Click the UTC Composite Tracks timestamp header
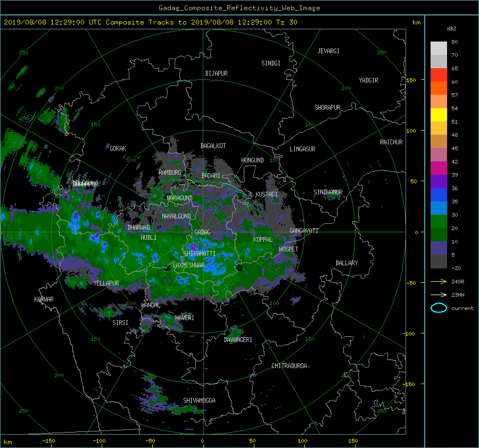This screenshot has height=448, width=479. (150, 22)
